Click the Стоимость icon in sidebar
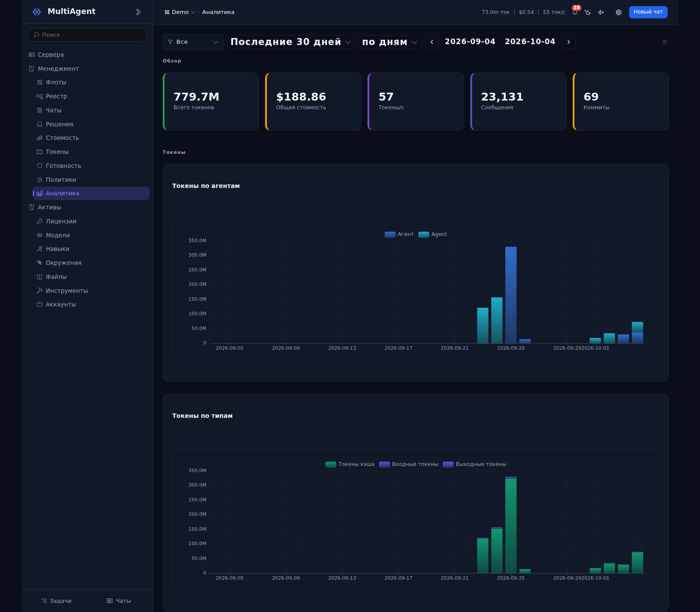This screenshot has width=700, height=612. 40,138
